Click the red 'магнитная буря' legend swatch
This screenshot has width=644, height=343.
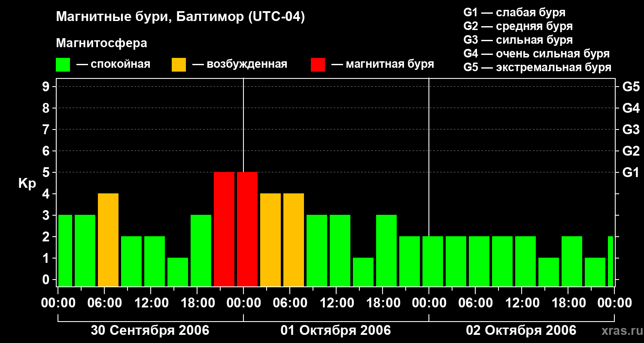[318, 65]
